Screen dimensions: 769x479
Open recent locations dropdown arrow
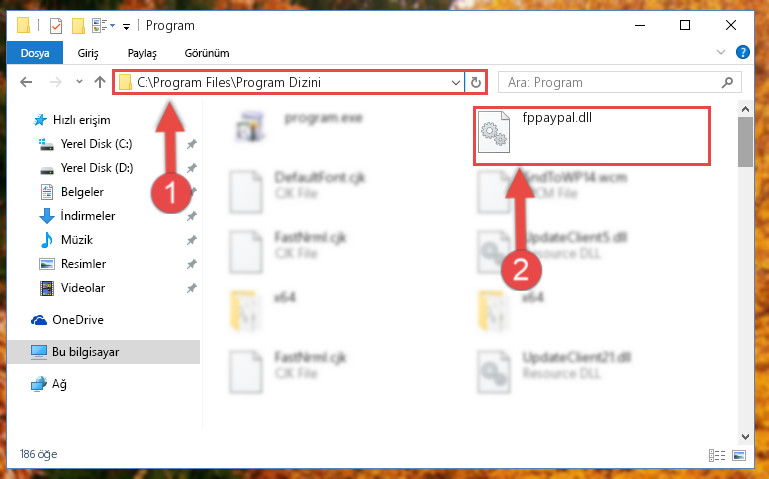(79, 82)
